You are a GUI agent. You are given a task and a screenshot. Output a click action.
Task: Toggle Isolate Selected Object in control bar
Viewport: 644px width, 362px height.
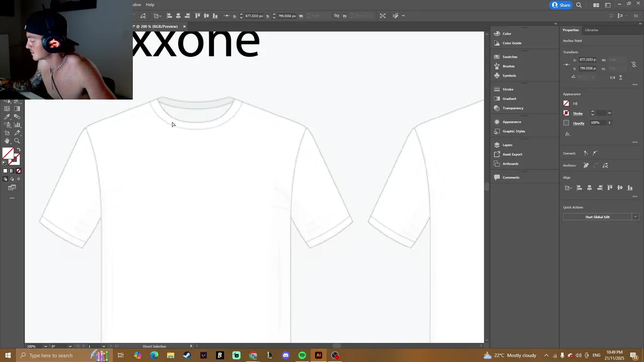[382, 16]
